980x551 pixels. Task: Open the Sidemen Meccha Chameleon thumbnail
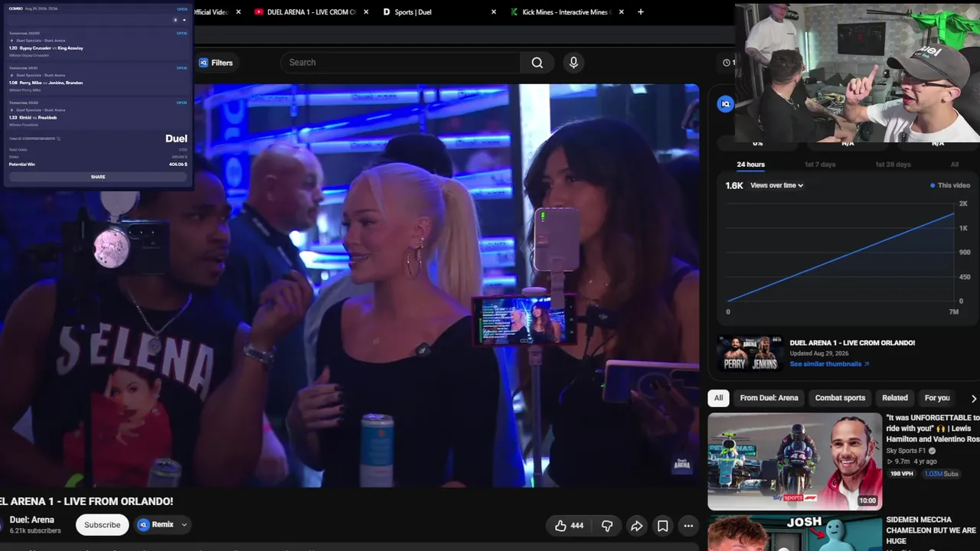(x=795, y=533)
